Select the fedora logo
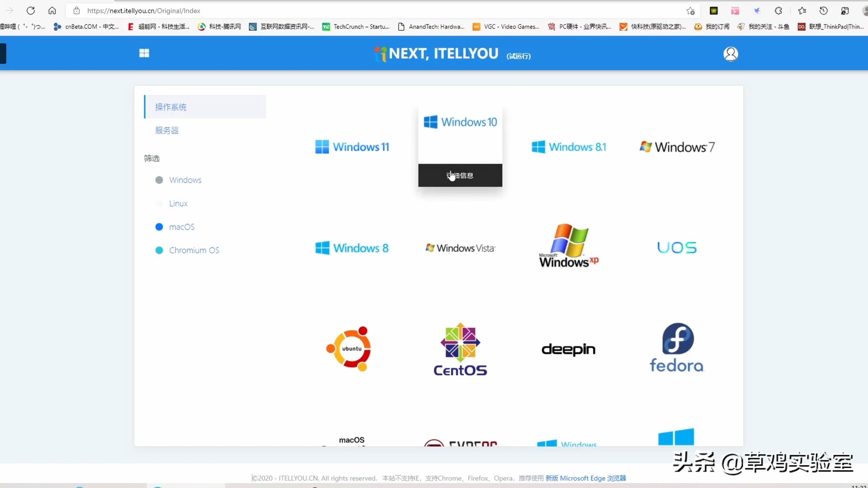The height and width of the screenshot is (488, 868). 677,347
